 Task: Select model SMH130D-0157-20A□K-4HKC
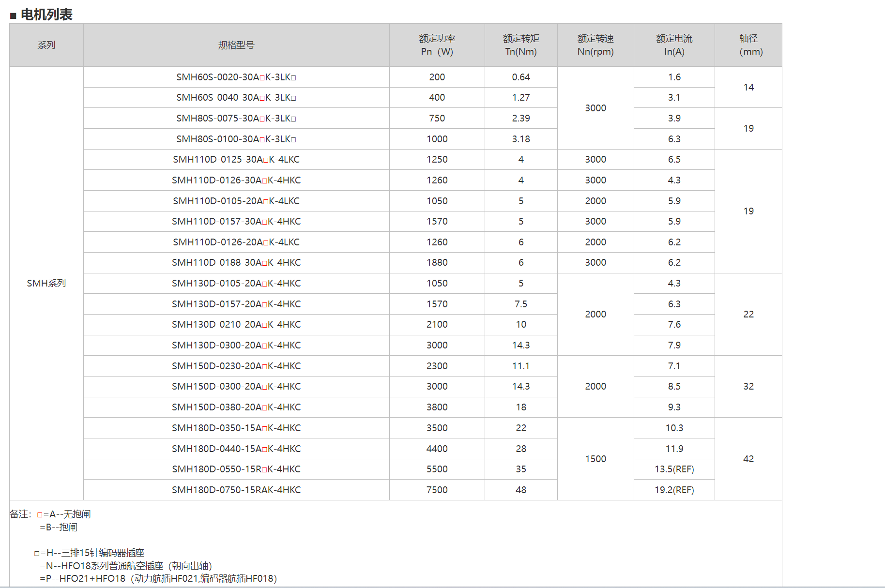pos(236,304)
